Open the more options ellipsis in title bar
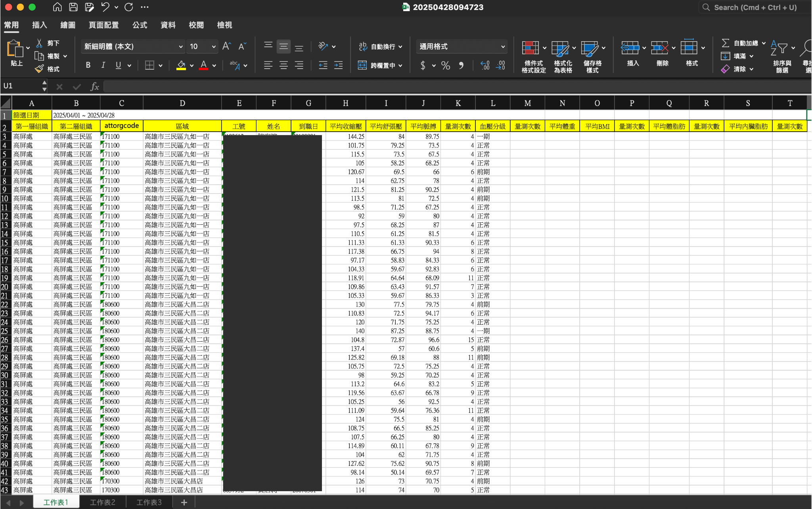The width and height of the screenshot is (812, 509). click(x=145, y=7)
